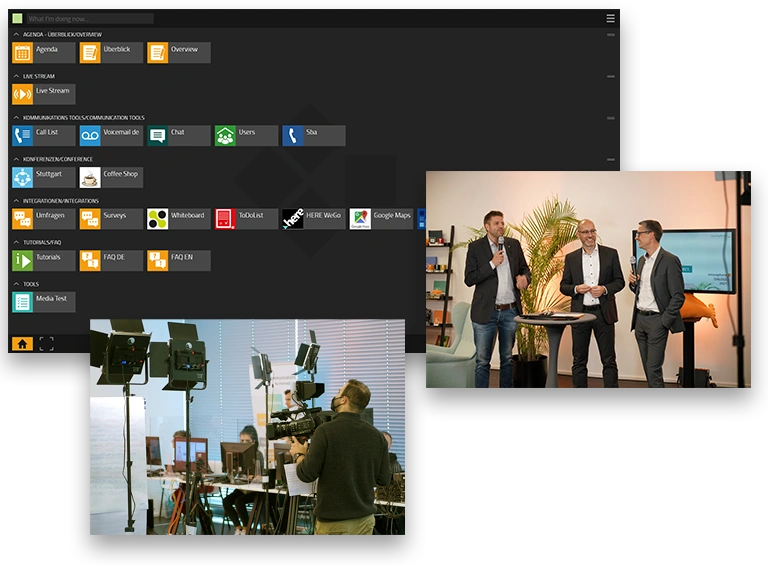
Task: Open Voicemail de tile
Action: coord(111,136)
